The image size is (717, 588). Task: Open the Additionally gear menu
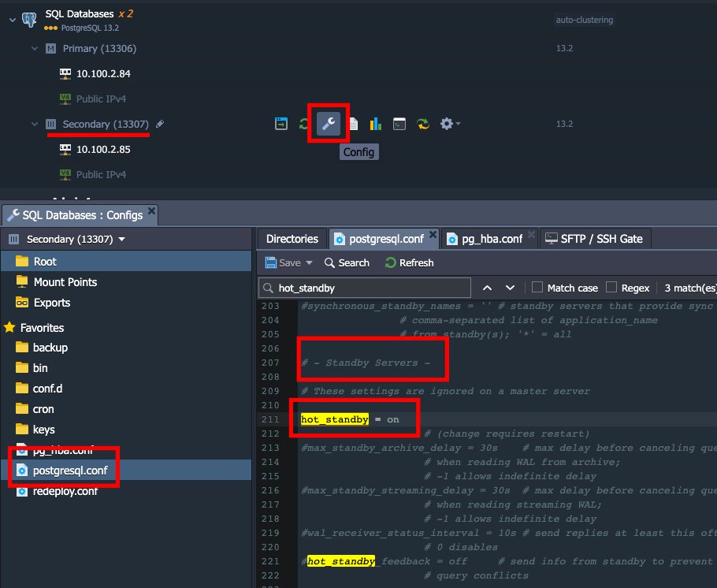(x=450, y=124)
